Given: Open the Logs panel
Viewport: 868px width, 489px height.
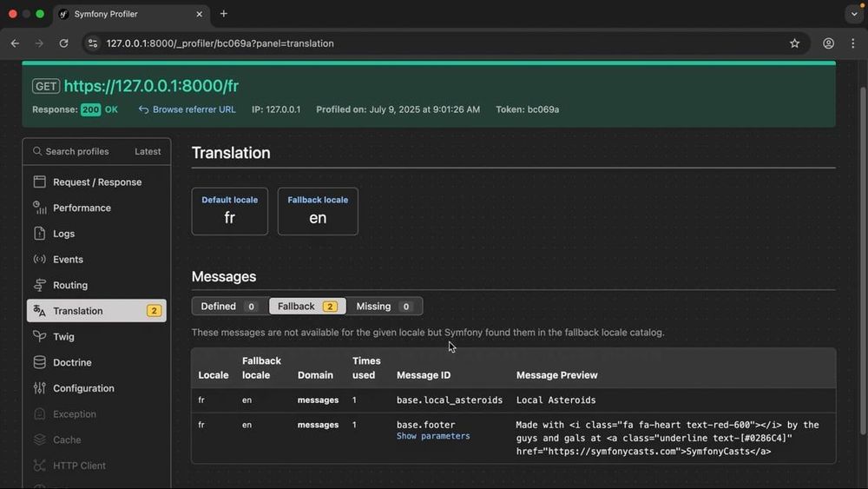Looking at the screenshot, I should coord(96,234).
